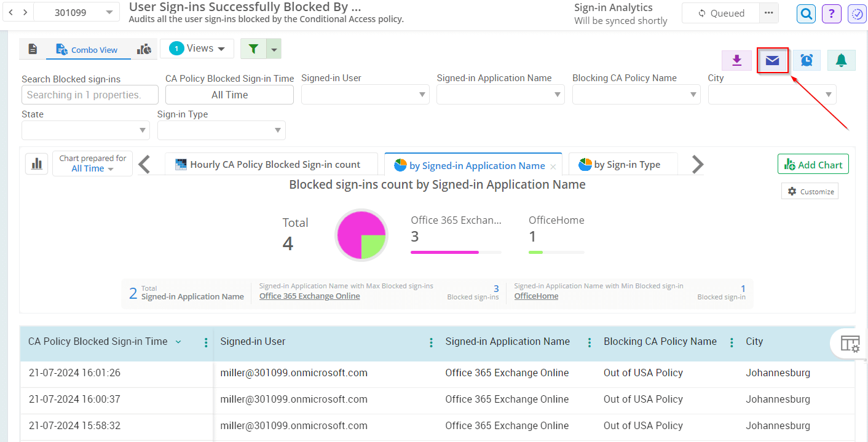This screenshot has width=868, height=442.
Task: Expand the Signed-in User dropdown filter
Action: [365, 95]
